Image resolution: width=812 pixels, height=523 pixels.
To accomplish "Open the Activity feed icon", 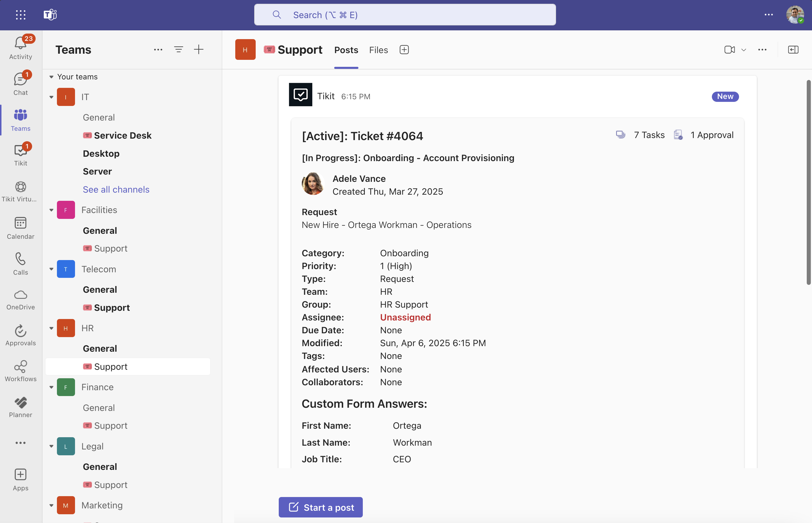I will (x=20, y=48).
